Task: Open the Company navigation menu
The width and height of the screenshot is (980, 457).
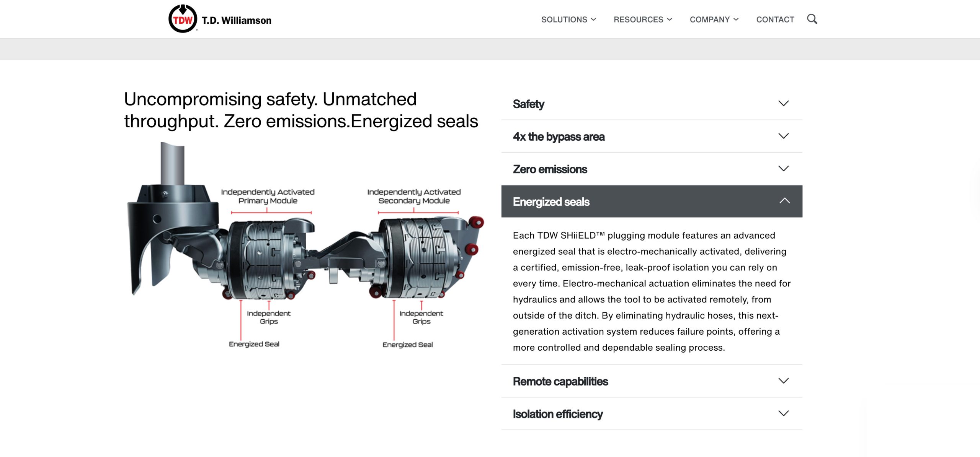Action: click(714, 20)
